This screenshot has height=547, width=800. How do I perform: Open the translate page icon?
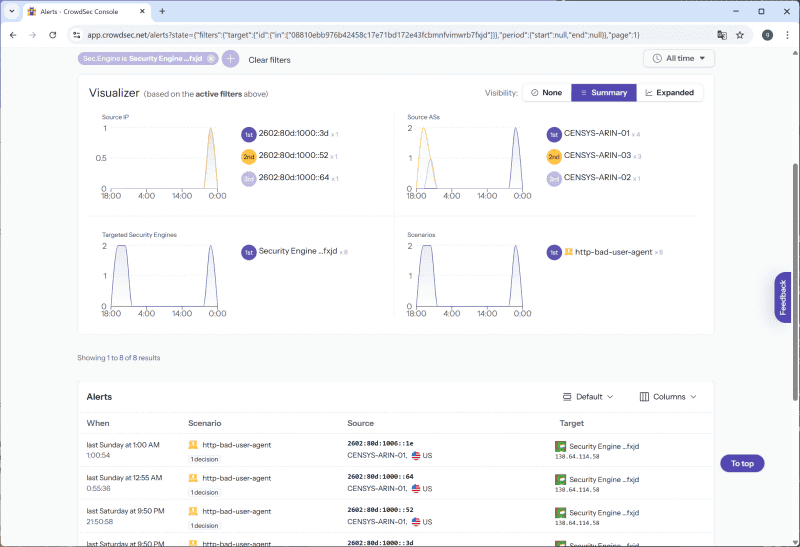point(722,35)
